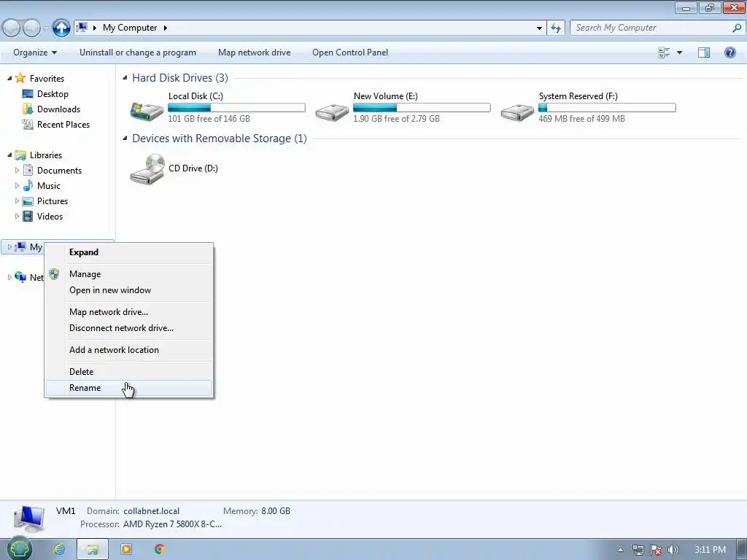Open Windows Media Player from taskbar
This screenshot has width=747, height=560.
[126, 550]
